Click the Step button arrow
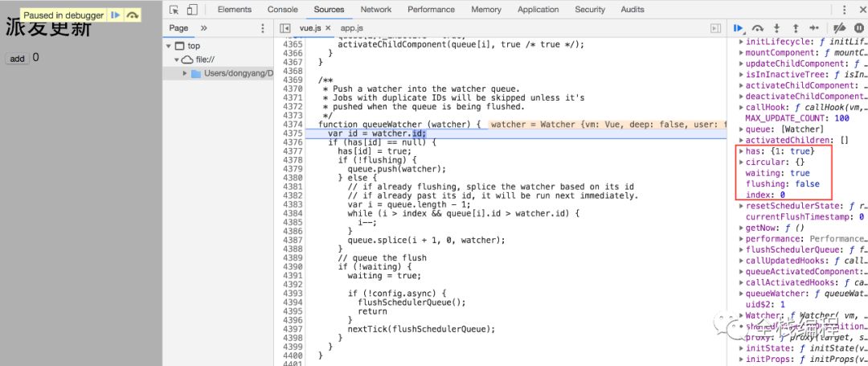 click(813, 28)
